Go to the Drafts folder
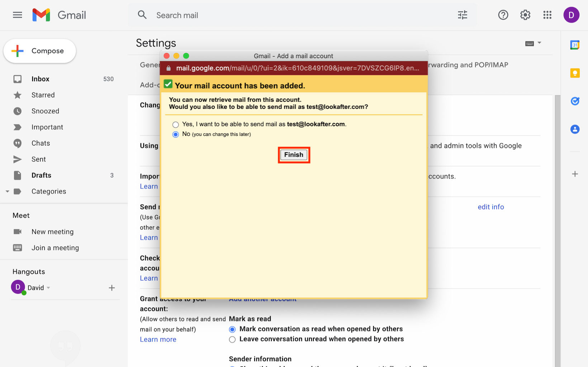 pyautogui.click(x=41, y=175)
